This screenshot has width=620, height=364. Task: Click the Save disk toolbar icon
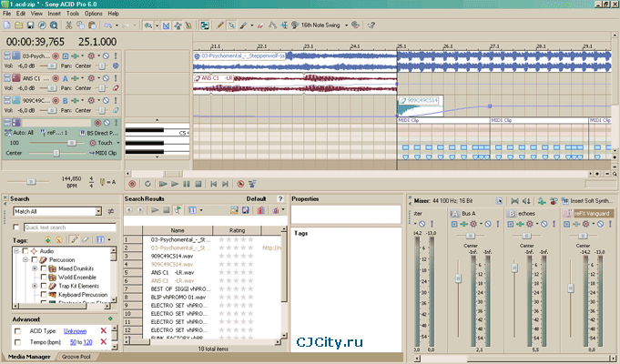[30, 25]
